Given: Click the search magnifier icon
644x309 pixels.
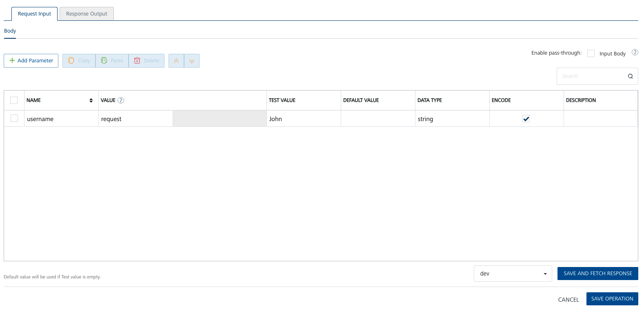Looking at the screenshot, I should coord(630,76).
